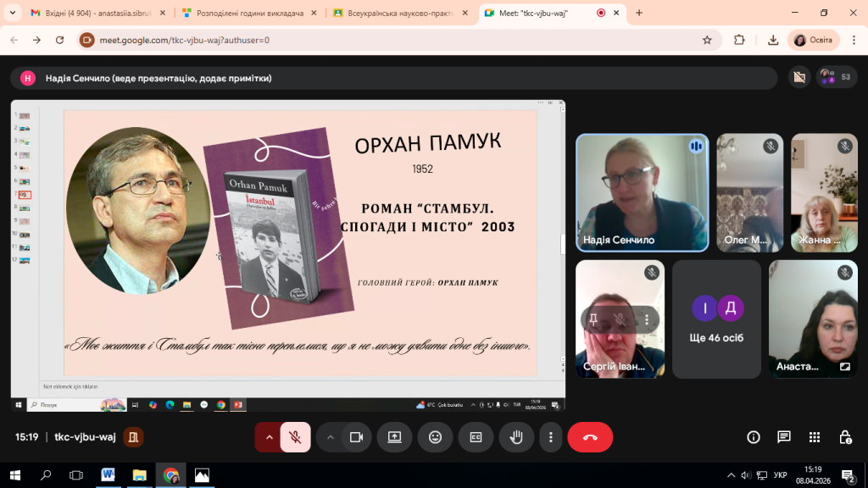This screenshot has width=868, height=488.
Task: Unmute the microphone in Meet
Action: (x=295, y=437)
